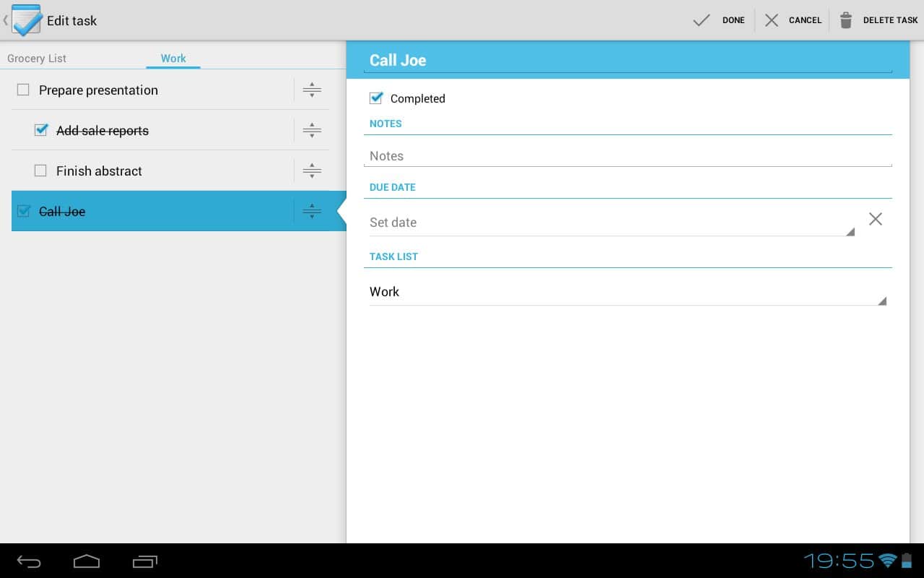Viewport: 924px width, 578px height.
Task: Click the Done button
Action: pos(719,20)
